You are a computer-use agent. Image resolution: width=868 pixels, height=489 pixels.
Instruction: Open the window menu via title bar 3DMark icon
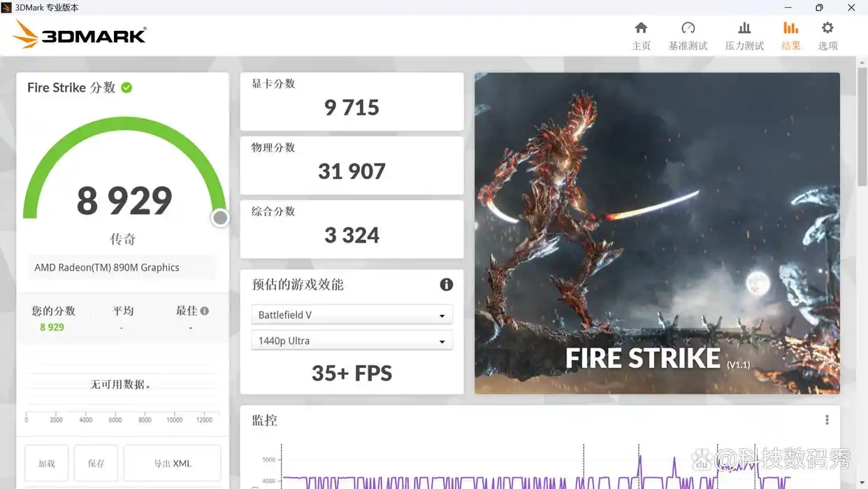coord(7,8)
